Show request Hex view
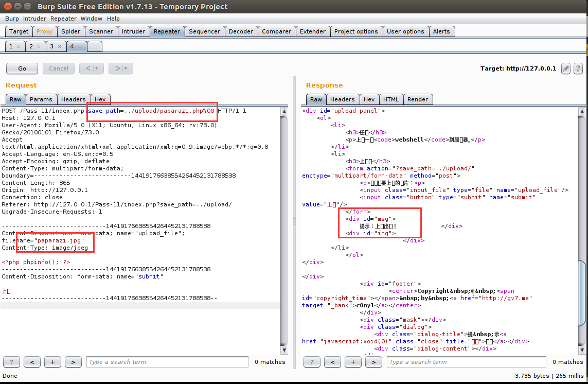This screenshot has width=588, height=384. tap(100, 99)
